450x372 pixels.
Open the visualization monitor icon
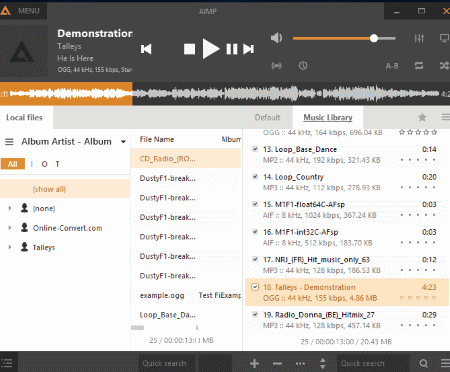(445, 38)
